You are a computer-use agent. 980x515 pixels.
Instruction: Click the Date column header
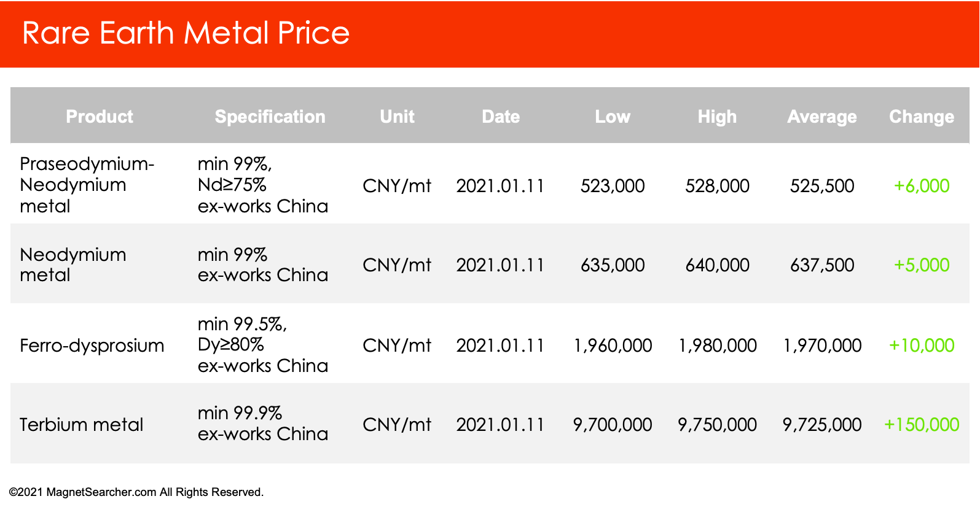click(501, 117)
